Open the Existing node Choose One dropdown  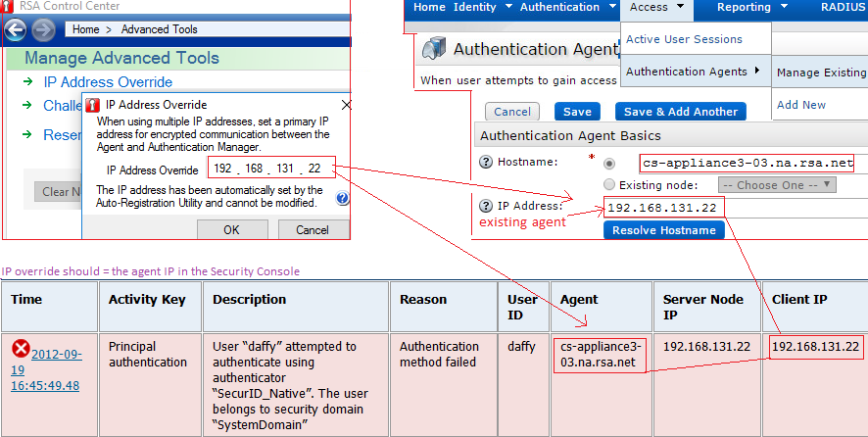[776, 184]
